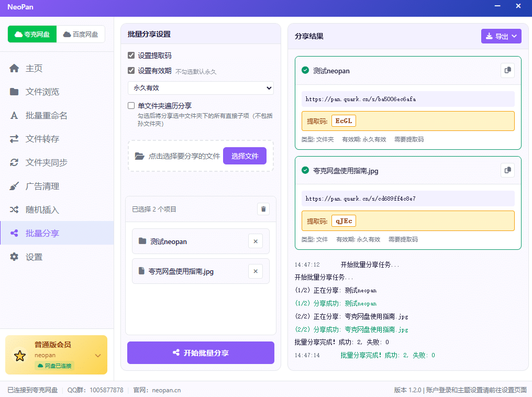Click the success check icon for 夸克网盘使用指南.jpg result
Viewport: 532px width, 397px height.
(x=305, y=170)
